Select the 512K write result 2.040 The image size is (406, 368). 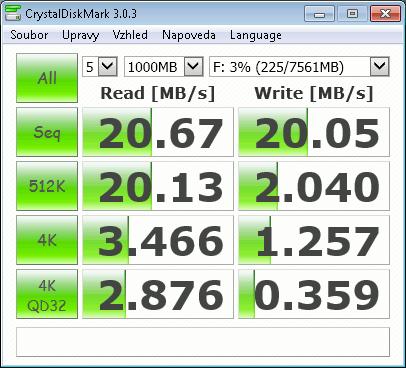click(314, 186)
